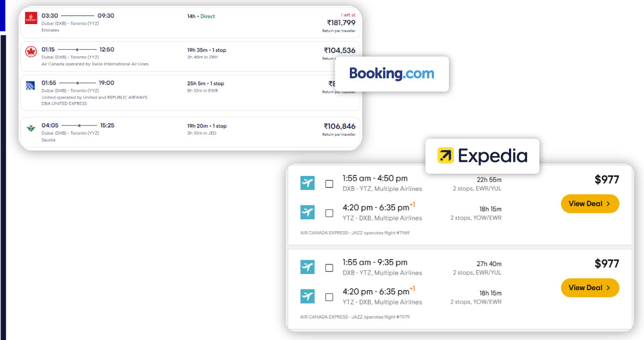Screen dimensions: 644x340
Task: Click View Deal on the 27h 40m itinerary
Action: pos(590,287)
